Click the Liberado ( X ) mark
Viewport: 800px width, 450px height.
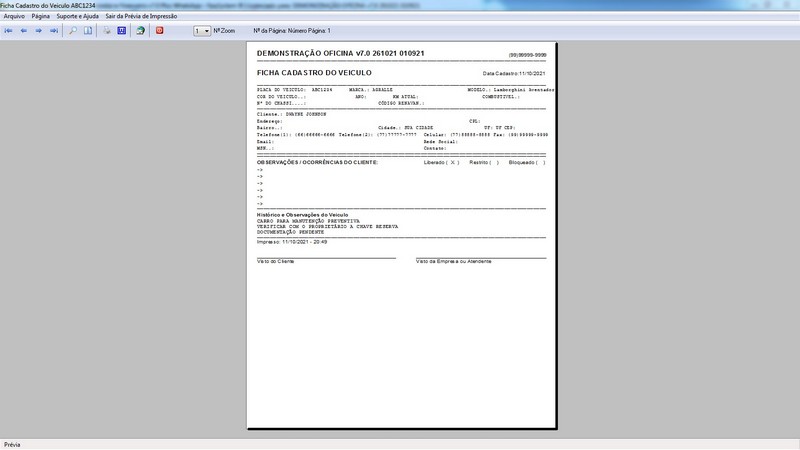(x=441, y=162)
